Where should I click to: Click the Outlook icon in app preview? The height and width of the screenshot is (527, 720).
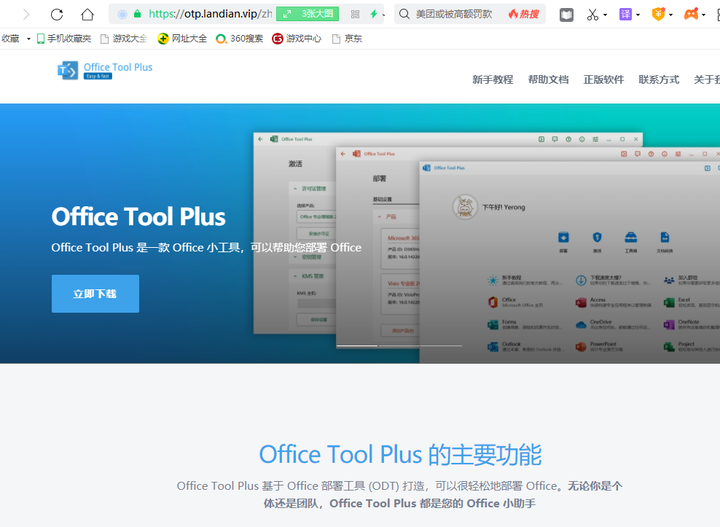(x=493, y=347)
